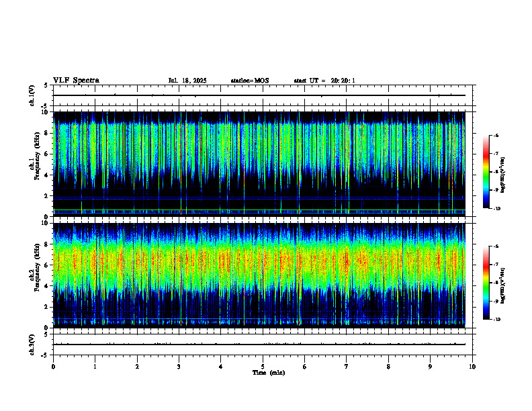Image resolution: width=532 pixels, height=411 pixels.
Task: Click the ch.2 "Frequency (kHz)" axis label
Action: [39, 267]
